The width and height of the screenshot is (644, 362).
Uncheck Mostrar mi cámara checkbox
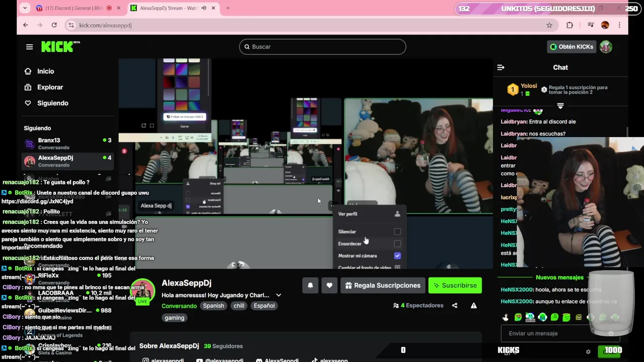point(397,256)
